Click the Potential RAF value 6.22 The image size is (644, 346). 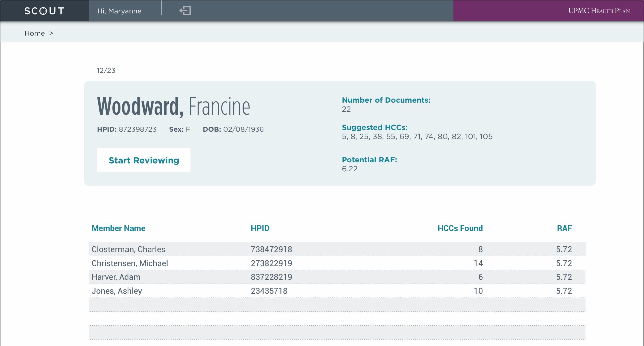click(x=350, y=169)
